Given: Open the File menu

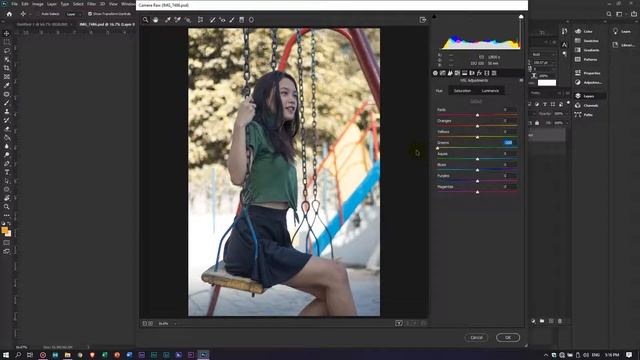Looking at the screenshot, I should tap(14, 4).
